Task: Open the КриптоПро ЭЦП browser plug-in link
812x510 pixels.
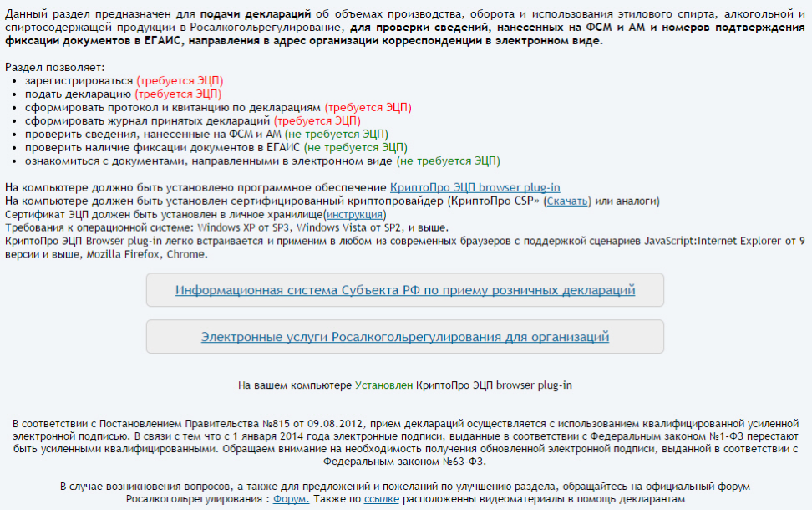Action: coord(475,187)
